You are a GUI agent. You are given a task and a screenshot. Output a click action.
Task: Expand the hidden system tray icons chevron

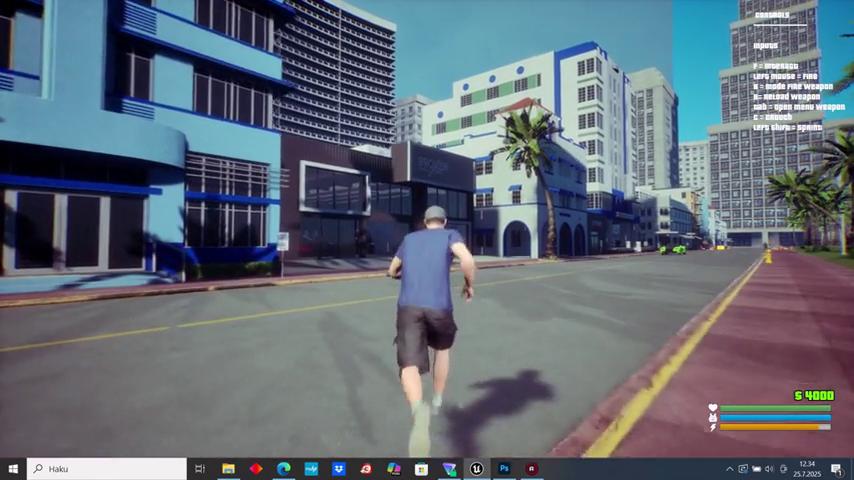[729, 469]
